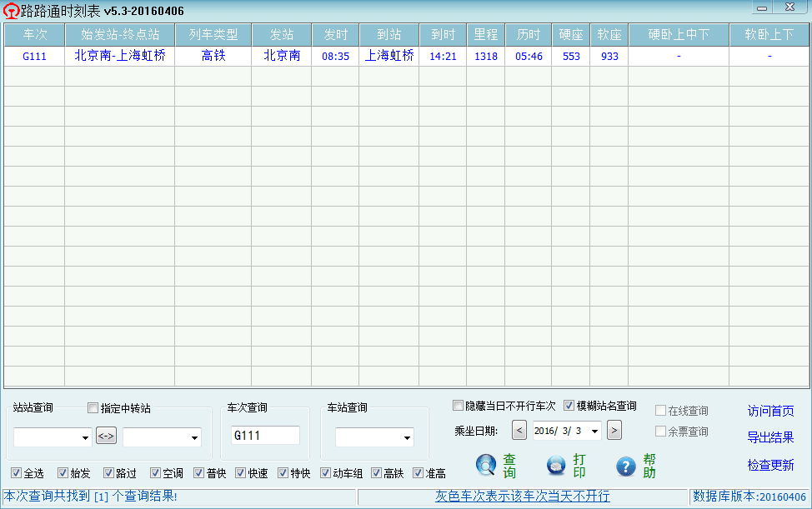The width and height of the screenshot is (812, 509).
Task: Click the 导出结果 export link
Action: (x=770, y=438)
